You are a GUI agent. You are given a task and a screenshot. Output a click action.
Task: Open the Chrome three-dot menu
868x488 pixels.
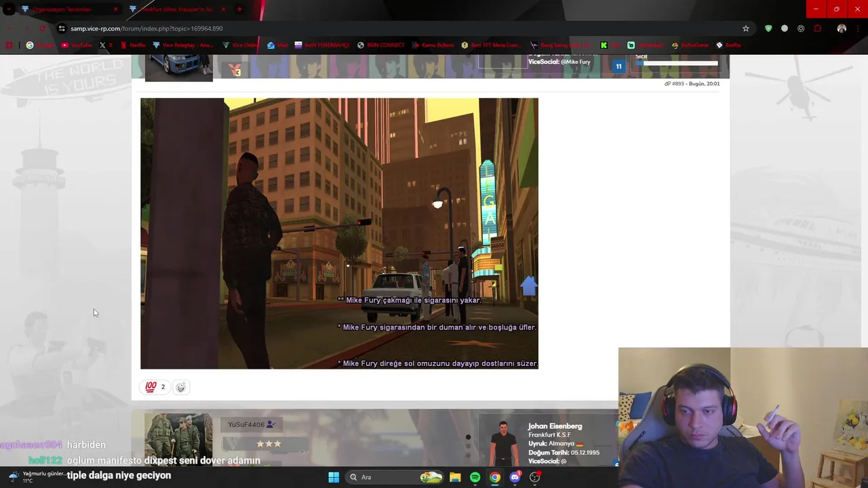click(859, 28)
